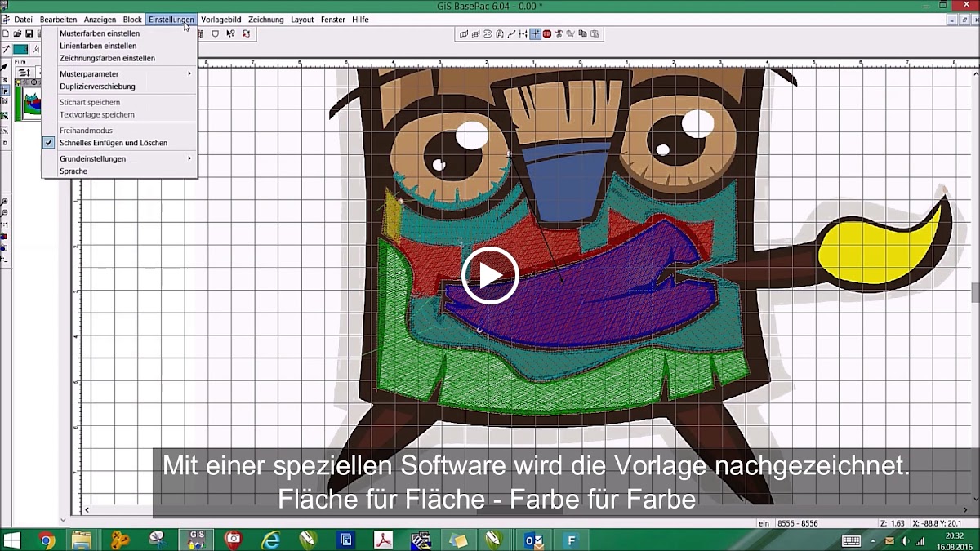The image size is (980, 551).
Task: Click the Save diskette icon
Action: click(29, 33)
